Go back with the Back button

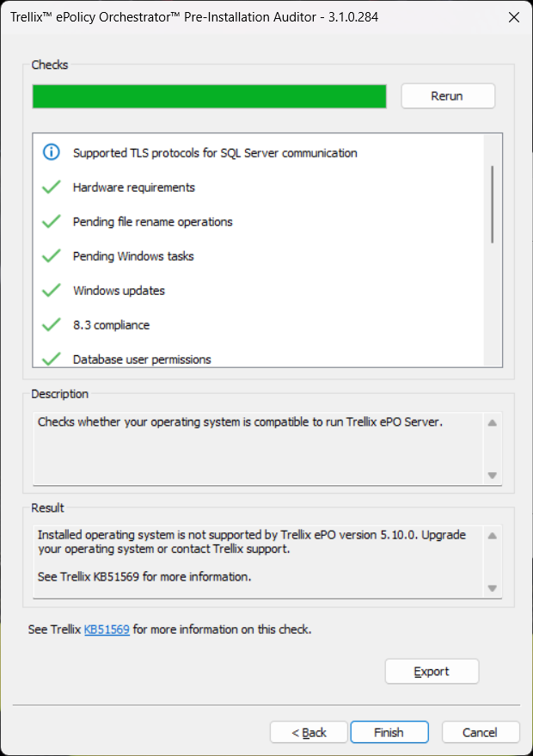coord(309,733)
